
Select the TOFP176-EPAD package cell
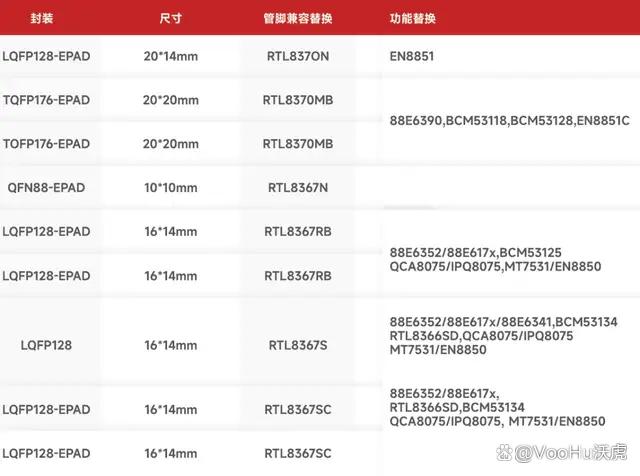point(46,144)
